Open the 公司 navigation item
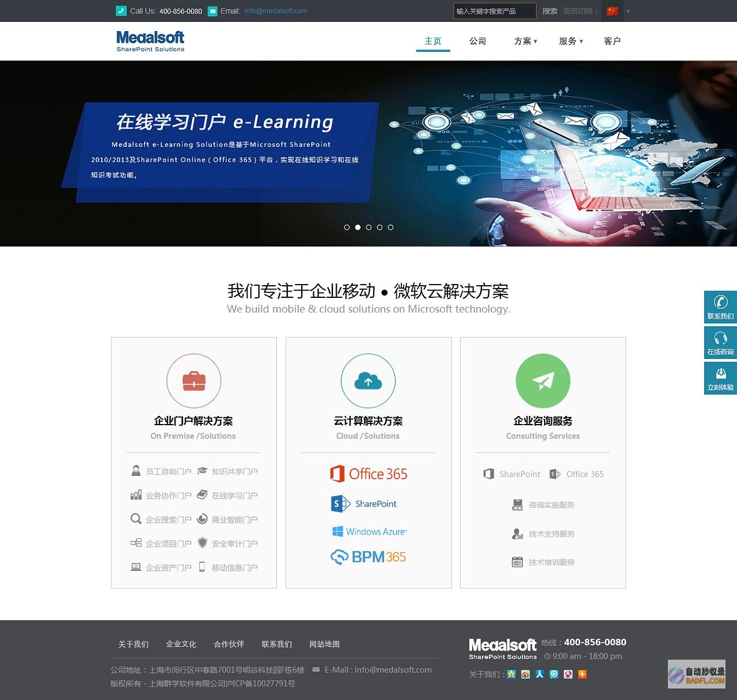Screen dimensions: 737x700 click(x=478, y=41)
